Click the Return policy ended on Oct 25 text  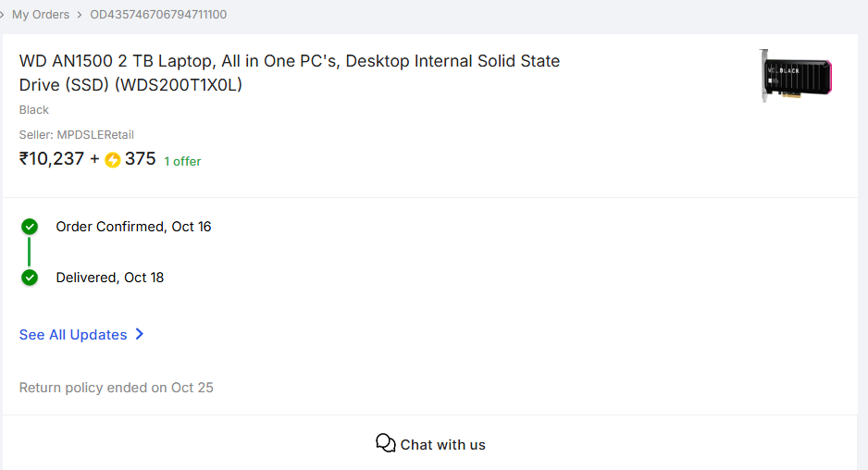point(116,388)
